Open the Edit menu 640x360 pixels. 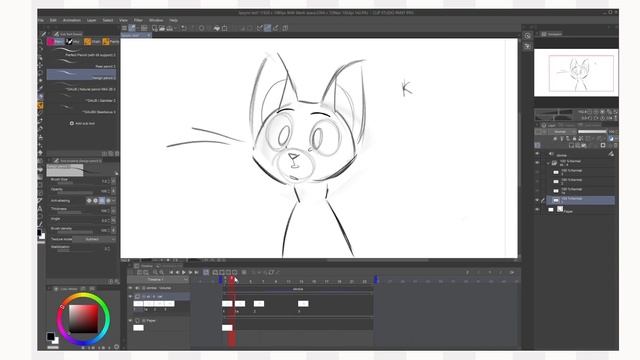53,20
